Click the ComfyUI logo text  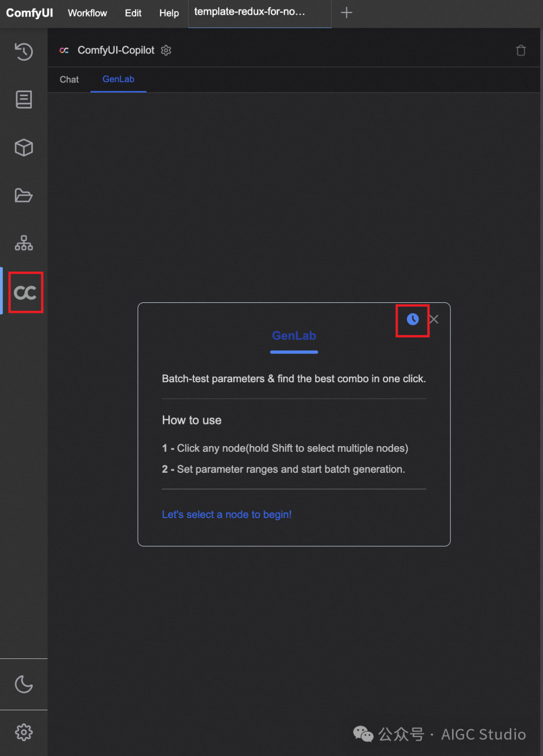point(29,13)
